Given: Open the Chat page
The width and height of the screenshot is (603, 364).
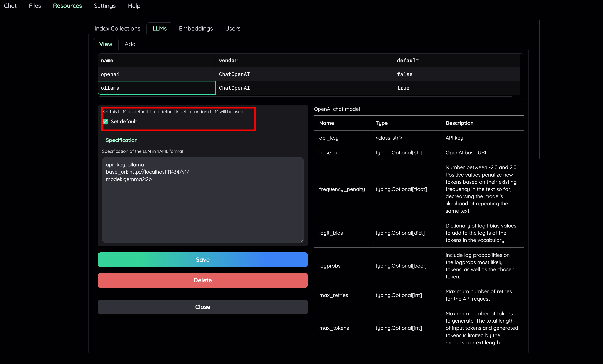Looking at the screenshot, I should point(10,6).
